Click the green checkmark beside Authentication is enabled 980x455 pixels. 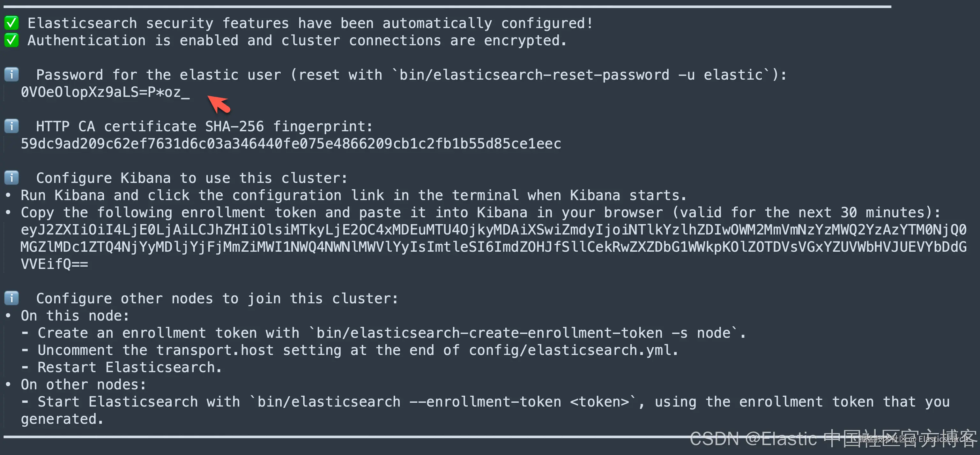coord(11,40)
